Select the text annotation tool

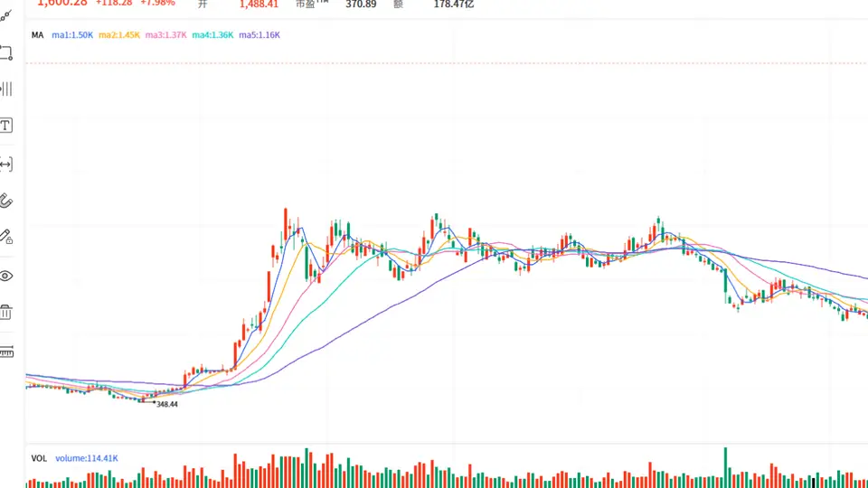6,126
